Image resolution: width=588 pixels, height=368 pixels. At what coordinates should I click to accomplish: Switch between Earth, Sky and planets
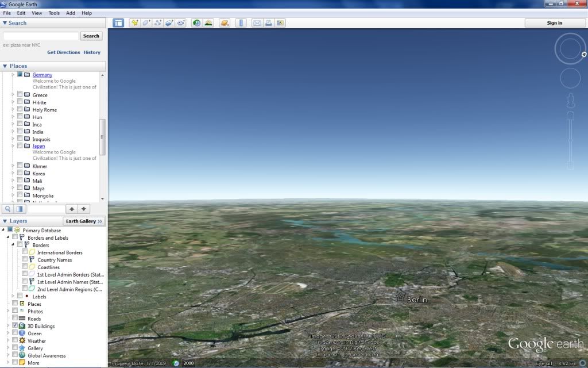click(x=225, y=23)
